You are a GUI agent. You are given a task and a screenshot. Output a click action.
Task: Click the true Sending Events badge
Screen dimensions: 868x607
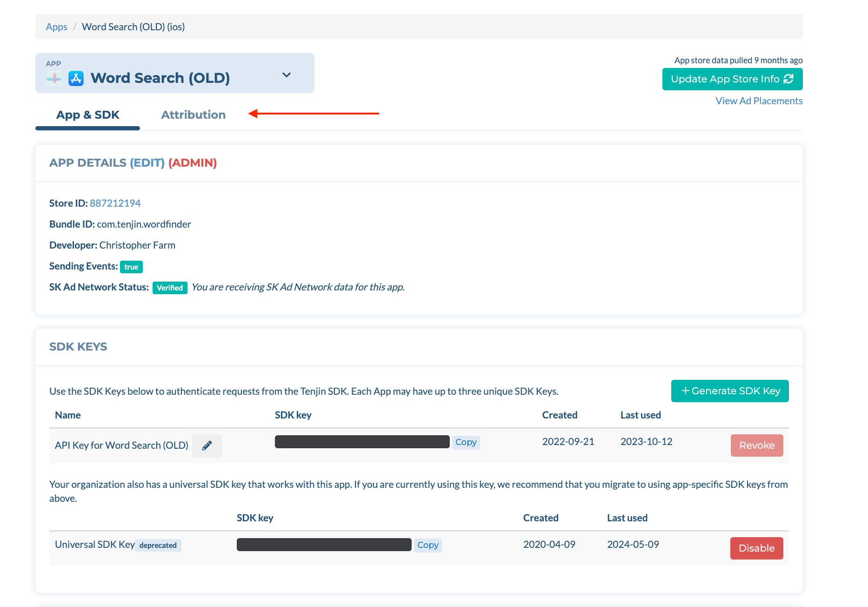[x=131, y=267]
